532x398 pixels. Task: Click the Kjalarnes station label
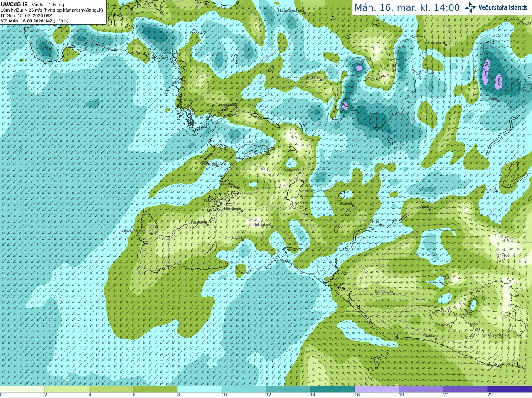coord(227,183)
